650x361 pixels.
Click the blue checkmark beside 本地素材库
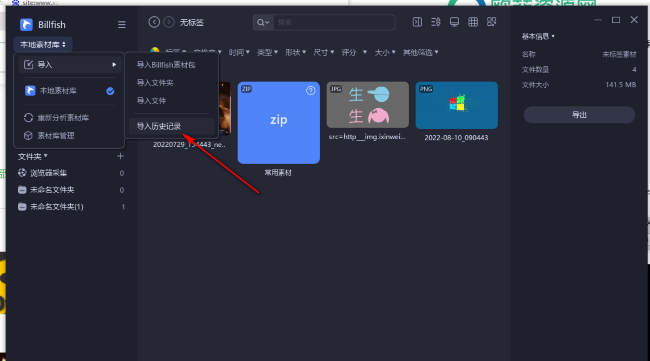pos(110,91)
